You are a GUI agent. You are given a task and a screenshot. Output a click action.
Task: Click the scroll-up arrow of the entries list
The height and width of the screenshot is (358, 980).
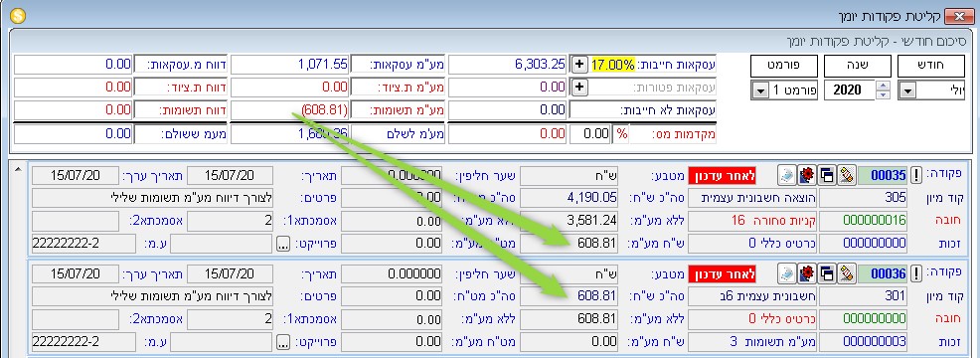[17, 169]
